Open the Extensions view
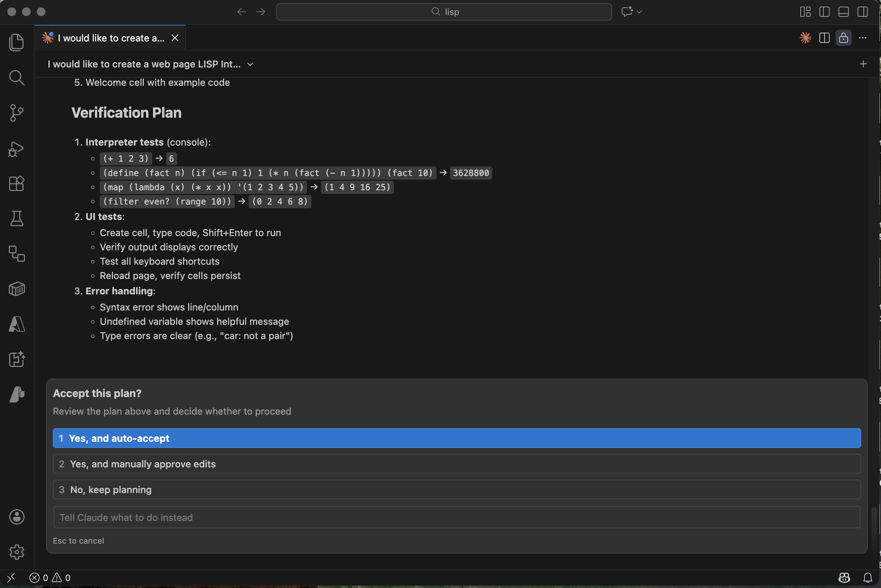This screenshot has width=881, height=588. [17, 184]
